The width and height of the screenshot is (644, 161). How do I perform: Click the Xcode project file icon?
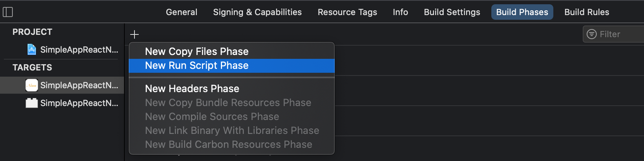(32, 50)
